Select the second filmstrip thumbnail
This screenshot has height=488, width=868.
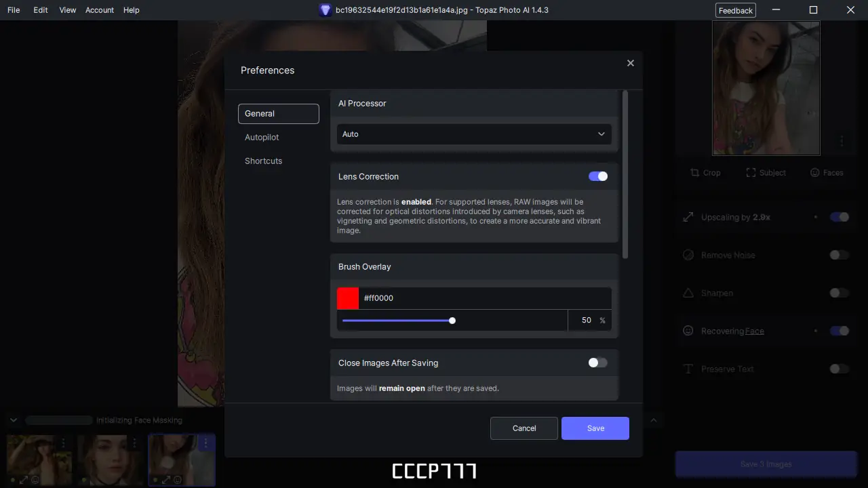110,460
